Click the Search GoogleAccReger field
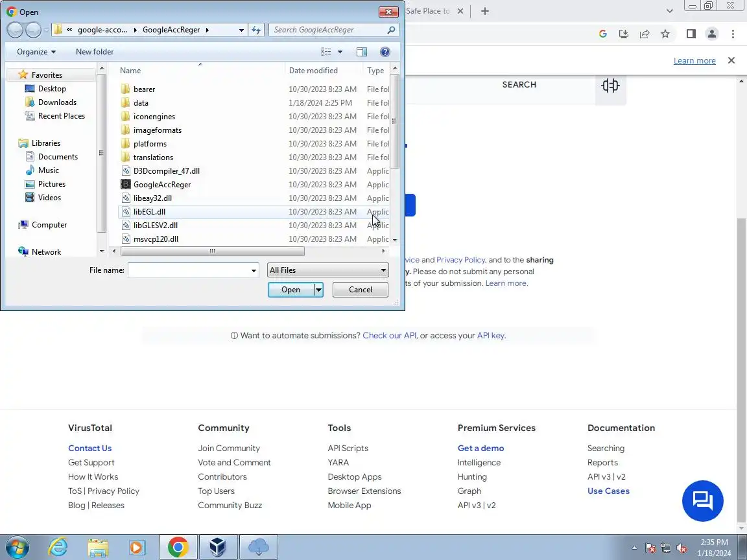Viewport: 747px width, 560px height. point(329,30)
